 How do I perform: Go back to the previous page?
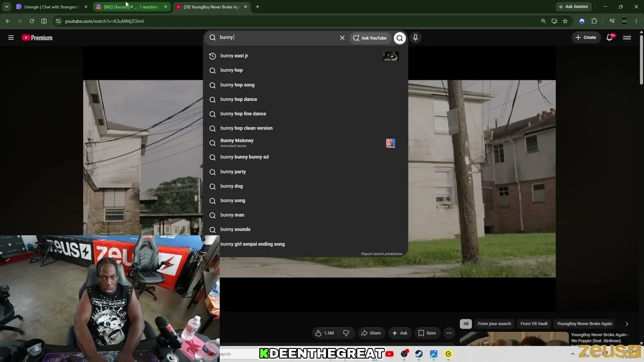[8, 21]
